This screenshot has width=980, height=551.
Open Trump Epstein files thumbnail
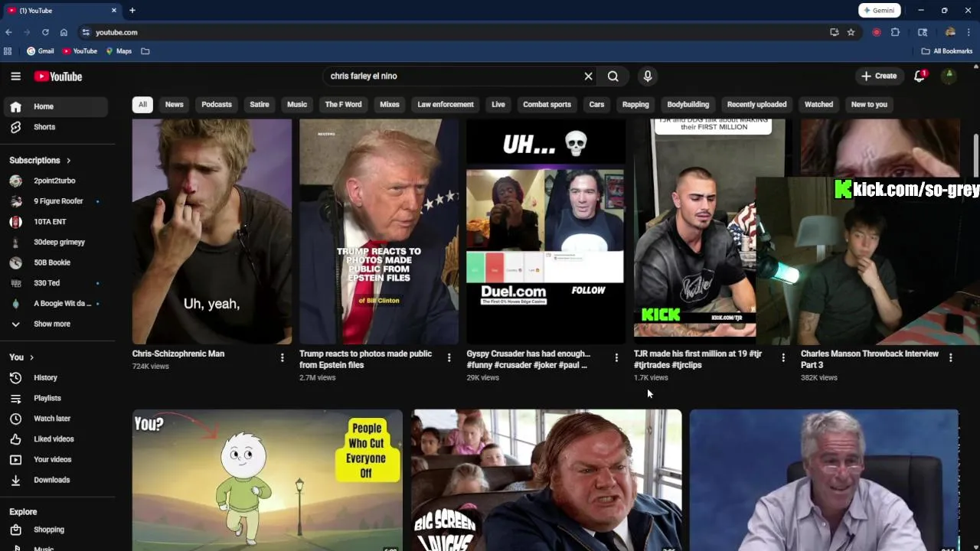point(379,231)
